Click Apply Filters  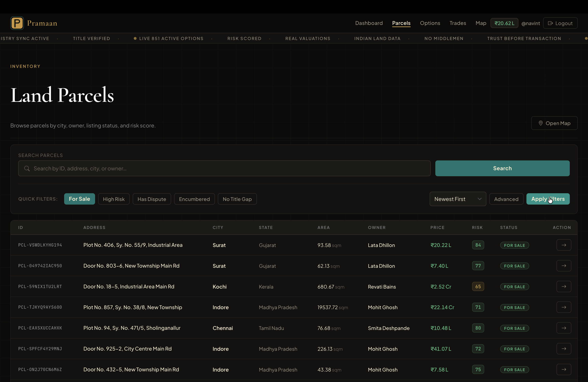point(548,199)
